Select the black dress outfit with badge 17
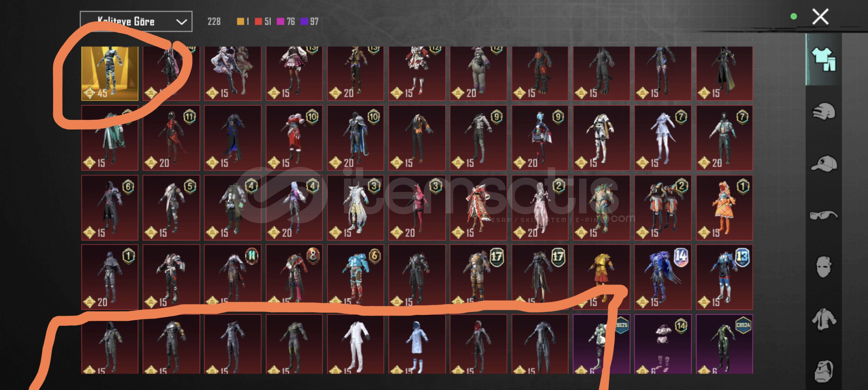This screenshot has height=390, width=868. point(540,277)
